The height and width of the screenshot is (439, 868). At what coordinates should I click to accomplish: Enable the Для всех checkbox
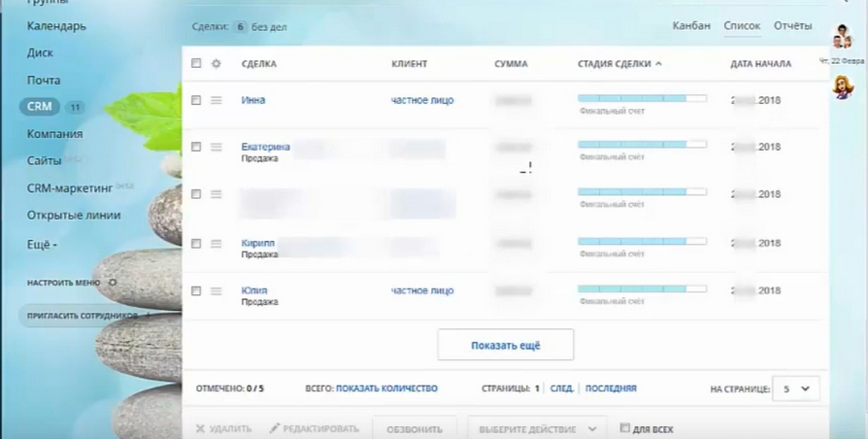tap(625, 428)
